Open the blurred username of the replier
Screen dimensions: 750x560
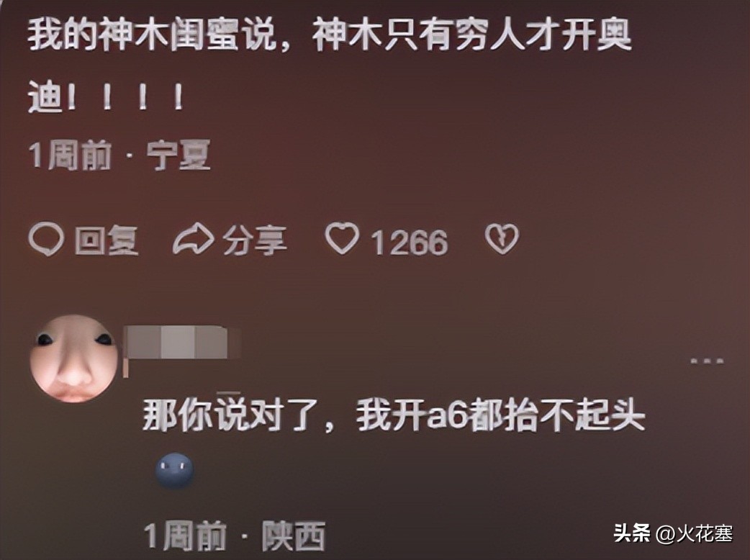181,343
